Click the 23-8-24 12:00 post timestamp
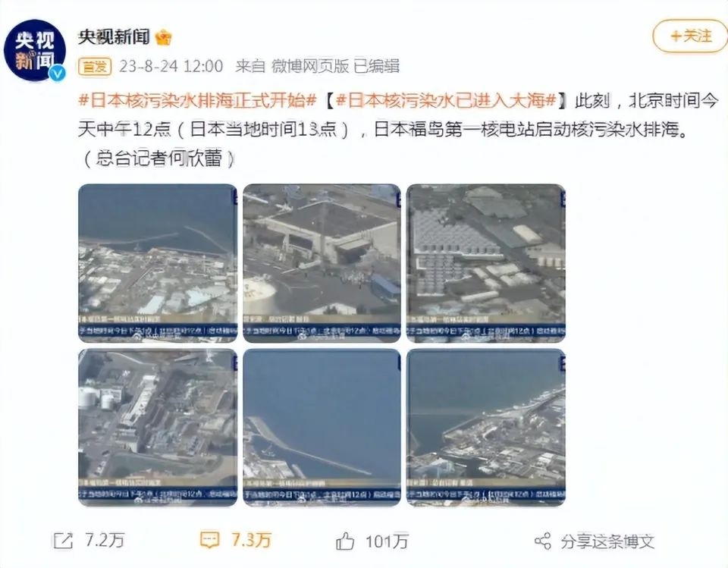The height and width of the screenshot is (568, 728). point(171,67)
